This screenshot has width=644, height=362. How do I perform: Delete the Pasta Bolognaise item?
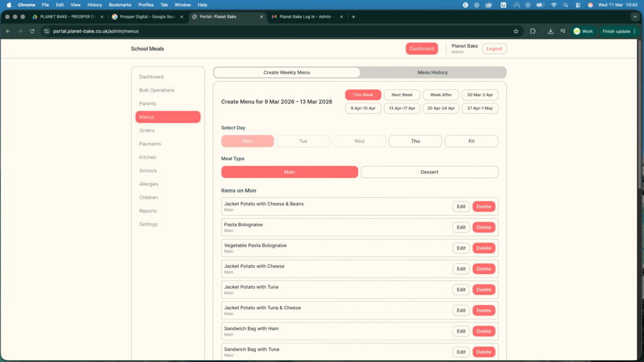tap(484, 228)
